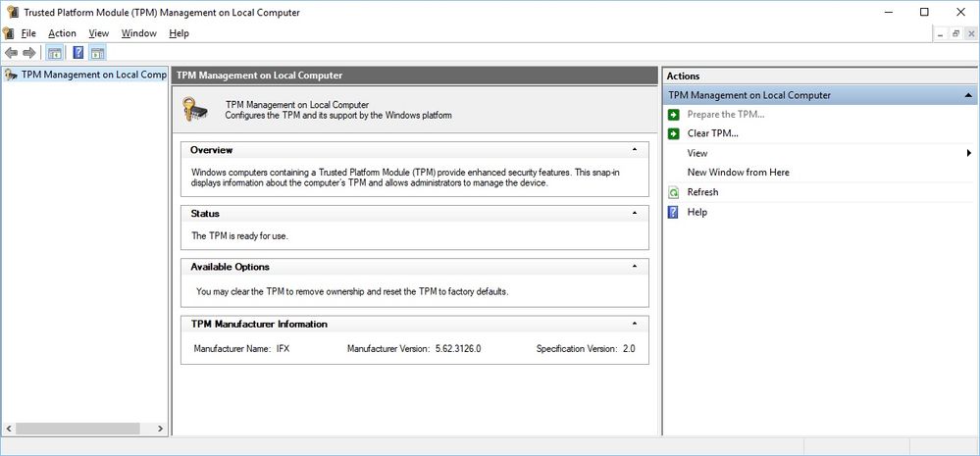Click 'Manufacturer Version:' label
This screenshot has width=980, height=456.
[388, 349]
